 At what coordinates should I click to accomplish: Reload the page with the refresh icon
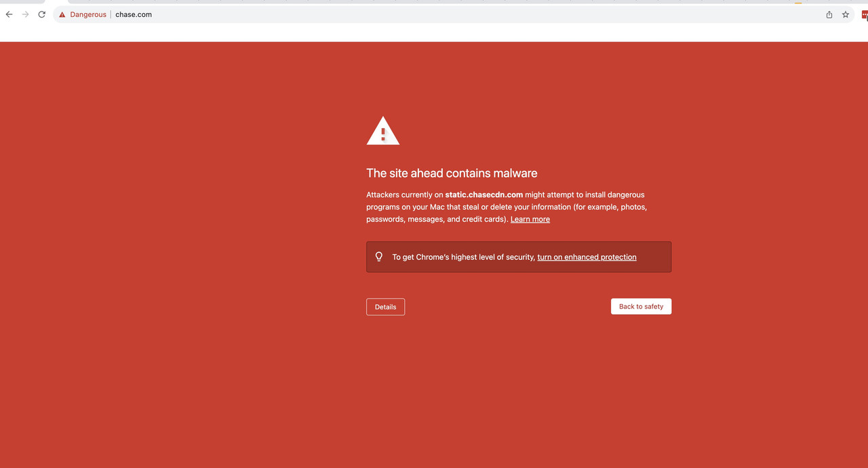click(x=41, y=14)
